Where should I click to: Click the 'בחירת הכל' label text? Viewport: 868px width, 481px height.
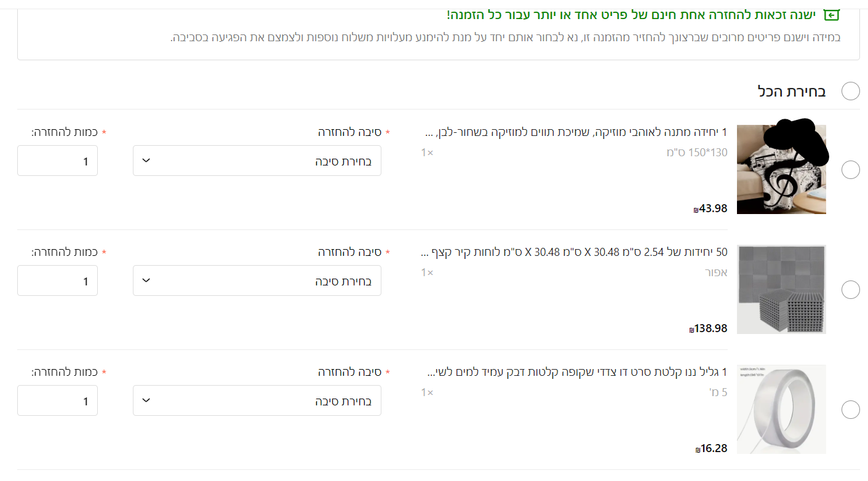tap(792, 92)
